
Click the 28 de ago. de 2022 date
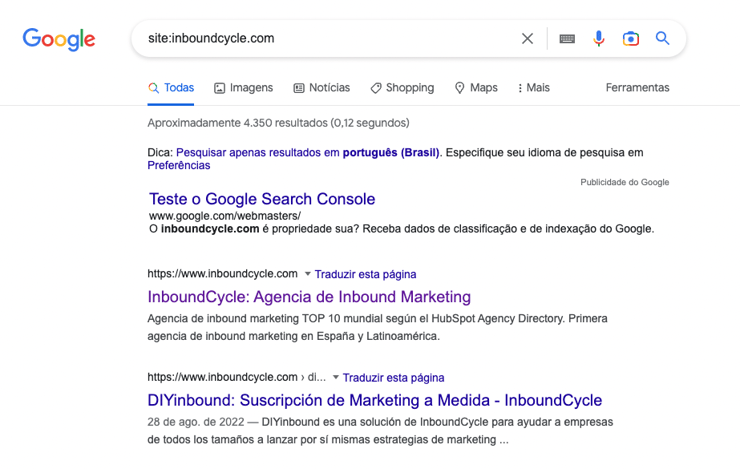pyautogui.click(x=196, y=422)
